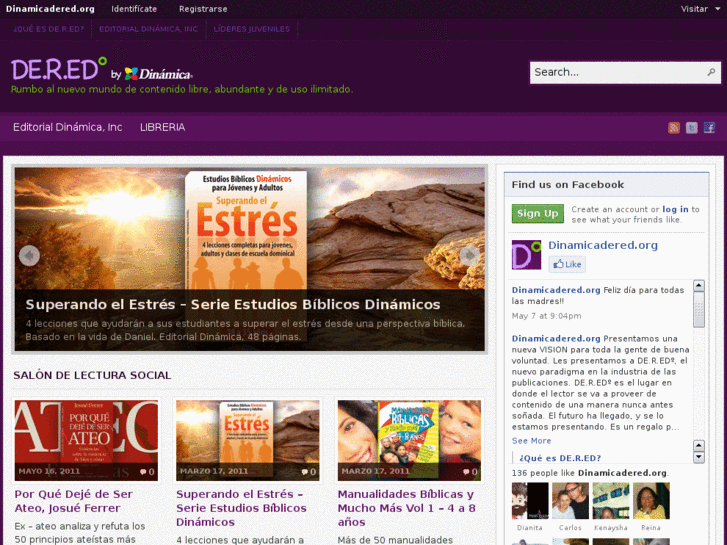Click the Superando el Estrés post thumbnail
Image resolution: width=727 pixels, height=545 pixels.
(x=248, y=440)
